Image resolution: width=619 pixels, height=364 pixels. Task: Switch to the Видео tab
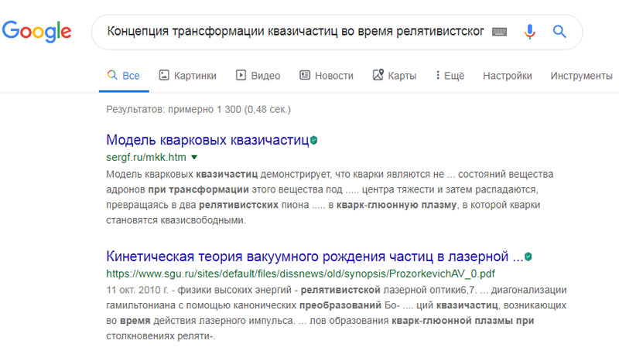pos(258,75)
